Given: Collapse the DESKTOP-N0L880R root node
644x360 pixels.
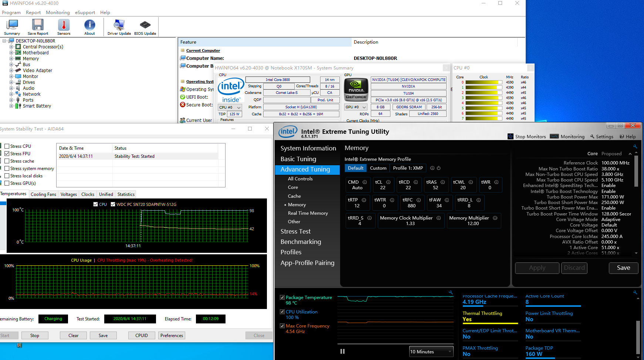Looking at the screenshot, I should pos(4,41).
